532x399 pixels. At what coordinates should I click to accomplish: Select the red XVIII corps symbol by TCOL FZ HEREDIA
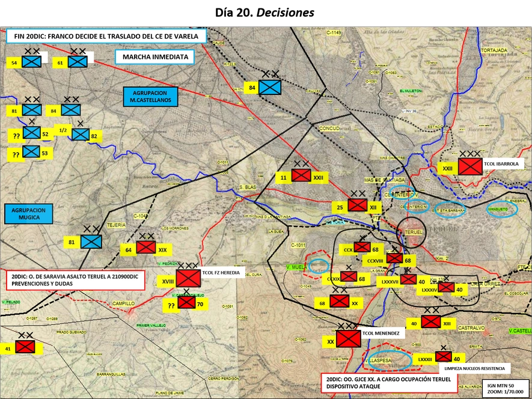coord(188,278)
